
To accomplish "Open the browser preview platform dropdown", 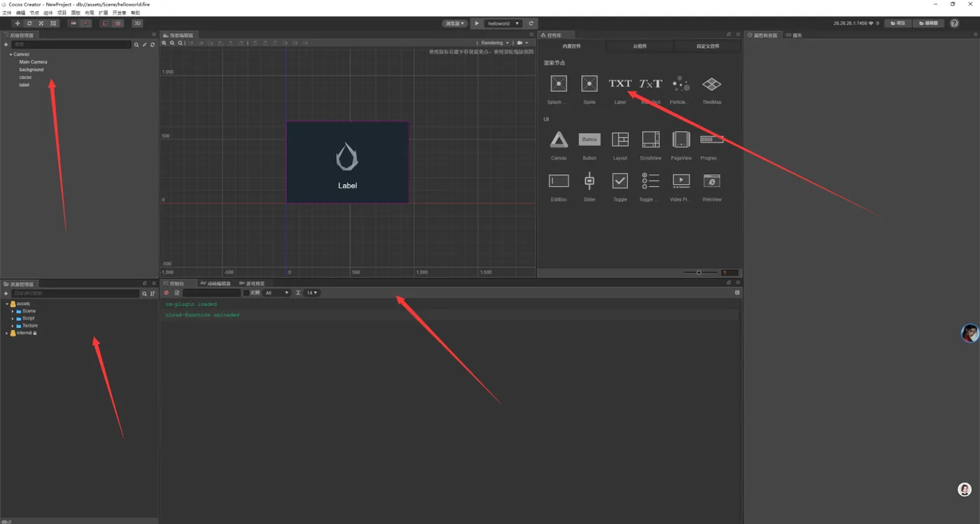I will (455, 23).
